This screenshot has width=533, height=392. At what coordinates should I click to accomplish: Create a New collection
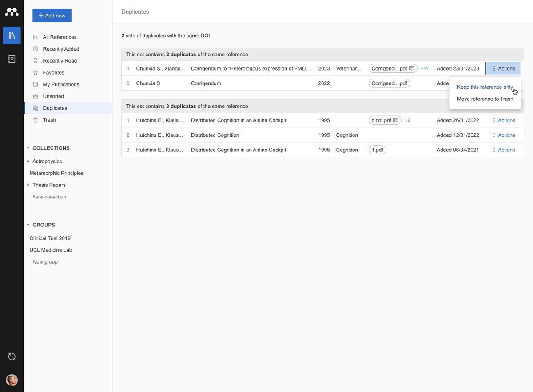pyautogui.click(x=49, y=197)
